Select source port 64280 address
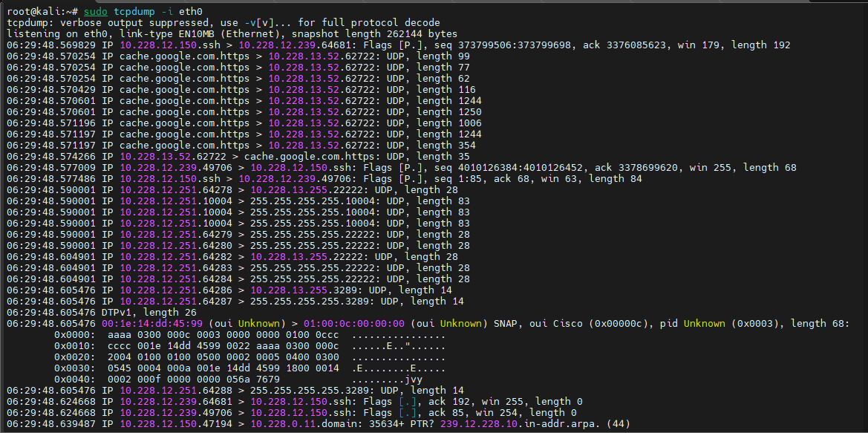 click(x=176, y=245)
